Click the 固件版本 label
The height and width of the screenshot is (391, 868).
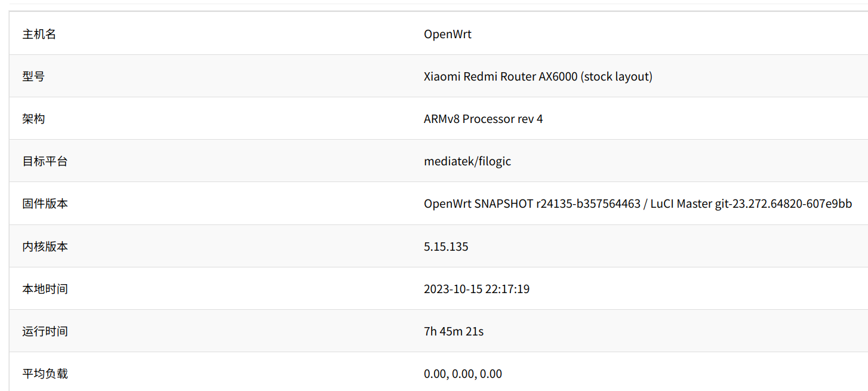45,204
